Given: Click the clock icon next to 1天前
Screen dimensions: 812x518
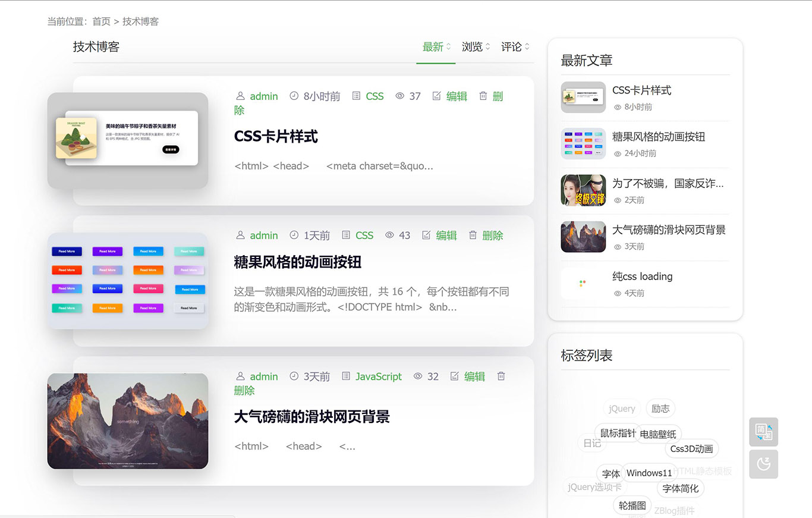Looking at the screenshot, I should (x=294, y=236).
